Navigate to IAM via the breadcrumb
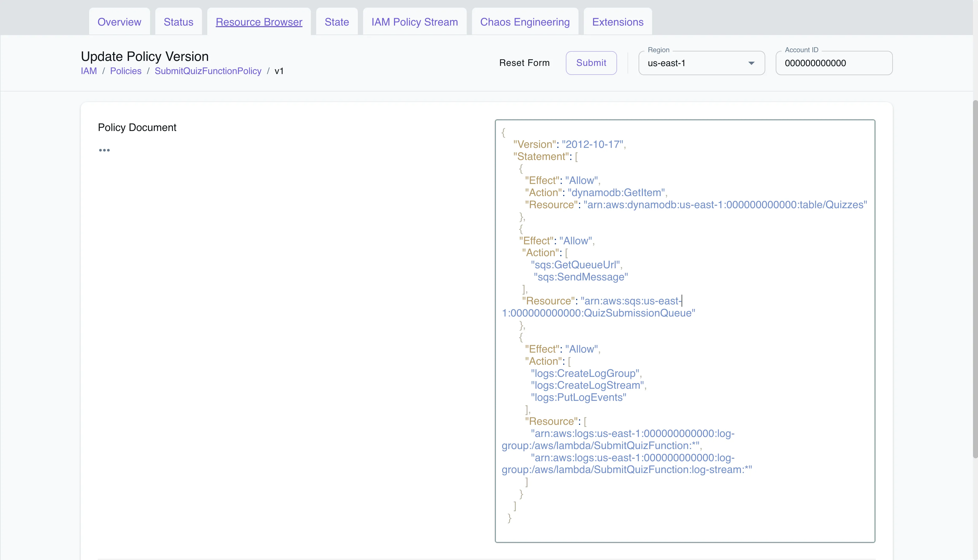Viewport: 978px width, 560px height. pyautogui.click(x=89, y=71)
